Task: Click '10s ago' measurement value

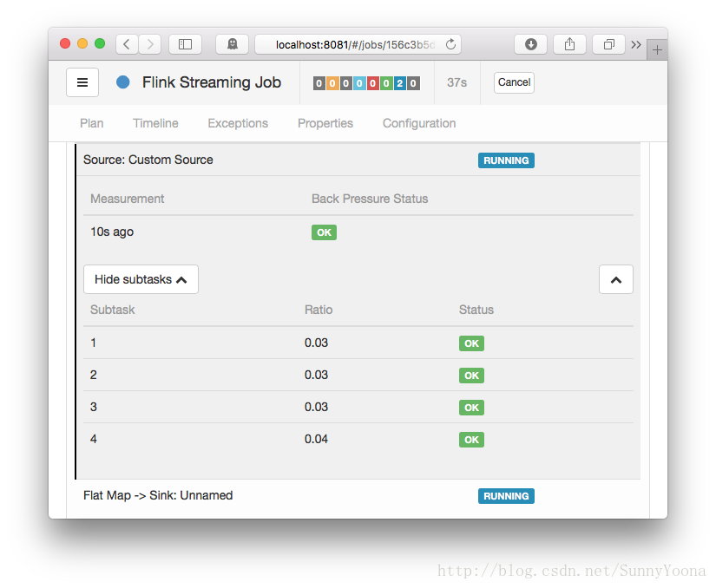Action: point(112,232)
